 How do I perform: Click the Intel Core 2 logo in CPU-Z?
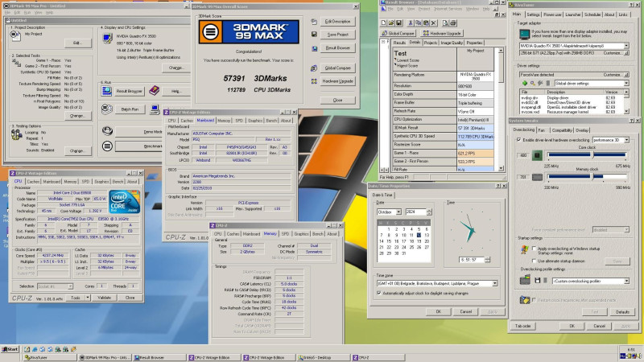point(124,202)
